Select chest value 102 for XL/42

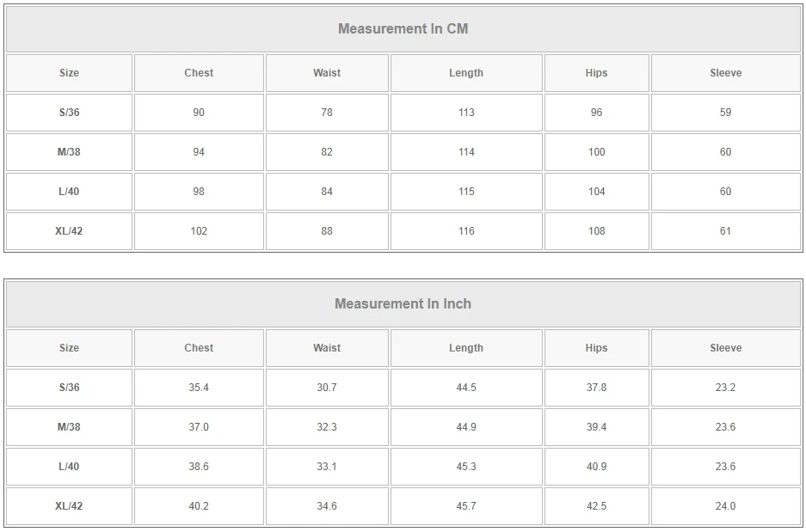199,231
